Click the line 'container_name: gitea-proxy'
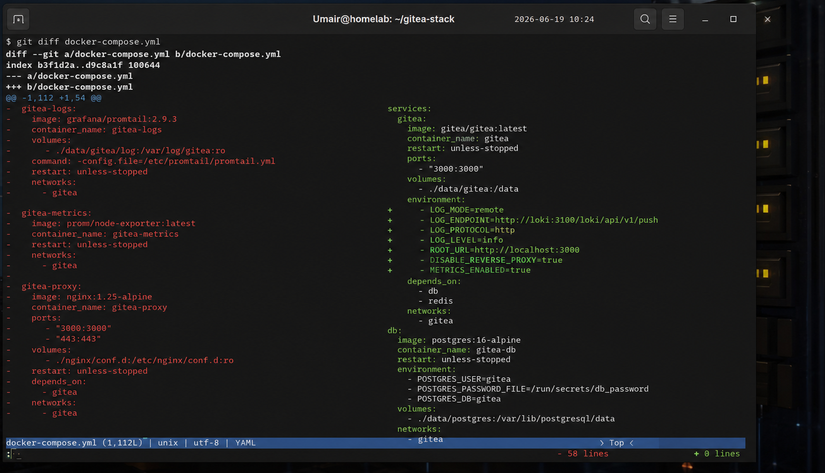Screen dimensions: 825x473 click(99, 307)
